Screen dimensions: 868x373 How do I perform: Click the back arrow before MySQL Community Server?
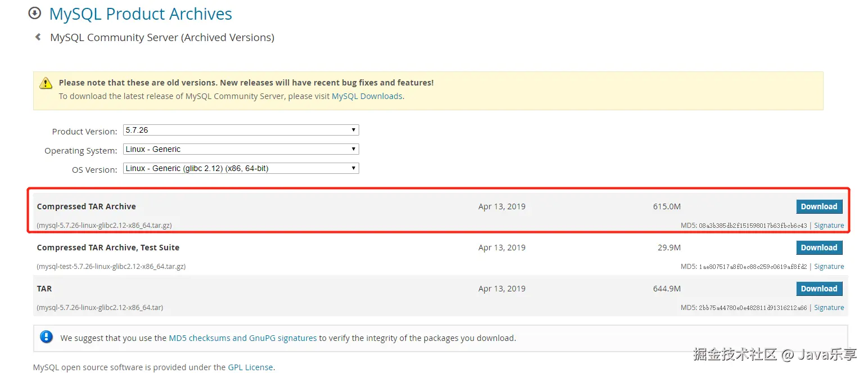pos(38,37)
